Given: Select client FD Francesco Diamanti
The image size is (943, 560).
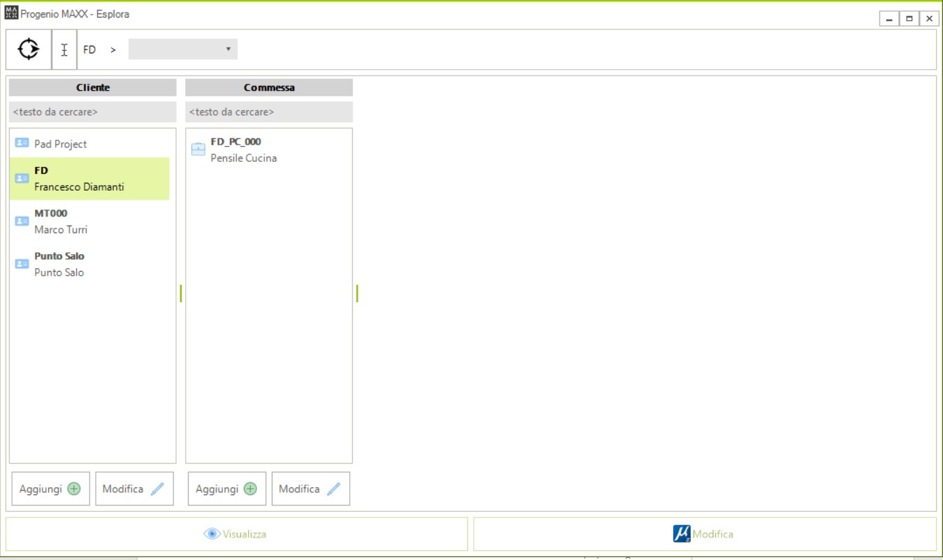Looking at the screenshot, I should (89, 179).
